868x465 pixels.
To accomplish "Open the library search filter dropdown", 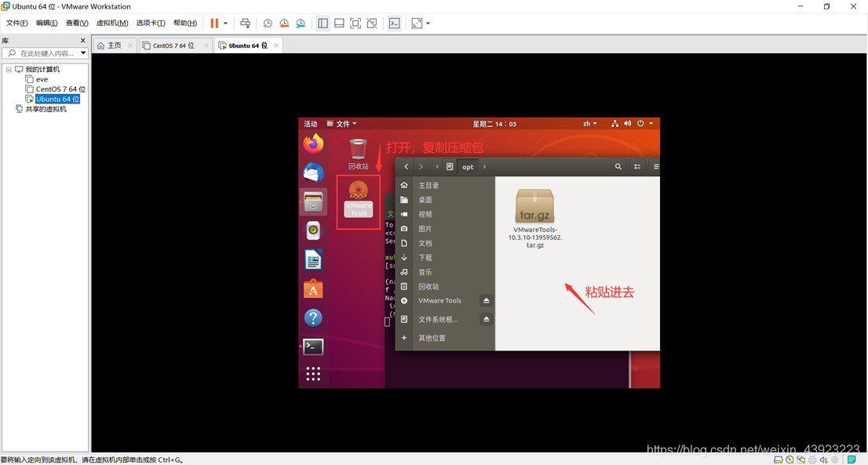I will point(83,53).
